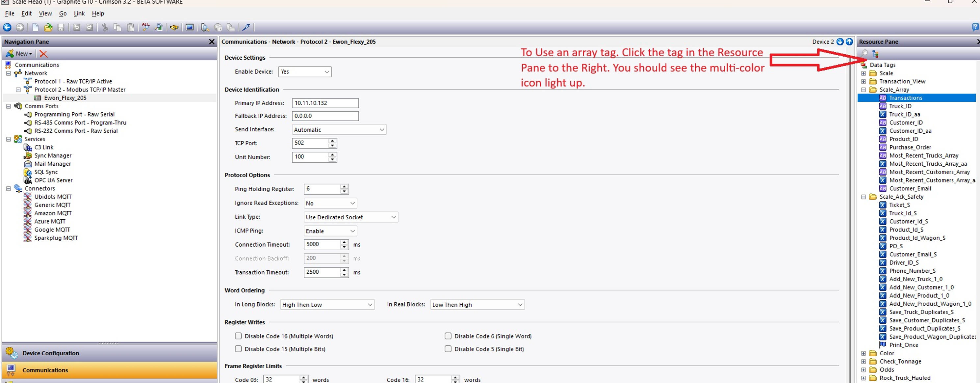Click the Open folder toolbar icon

[48, 27]
